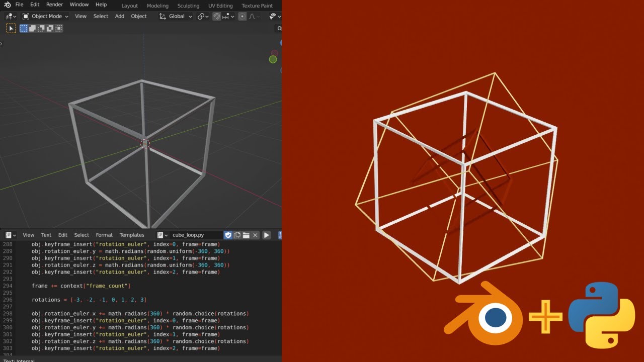
Task: Open the Global transform orientation dropdown
Action: pyautogui.click(x=176, y=16)
